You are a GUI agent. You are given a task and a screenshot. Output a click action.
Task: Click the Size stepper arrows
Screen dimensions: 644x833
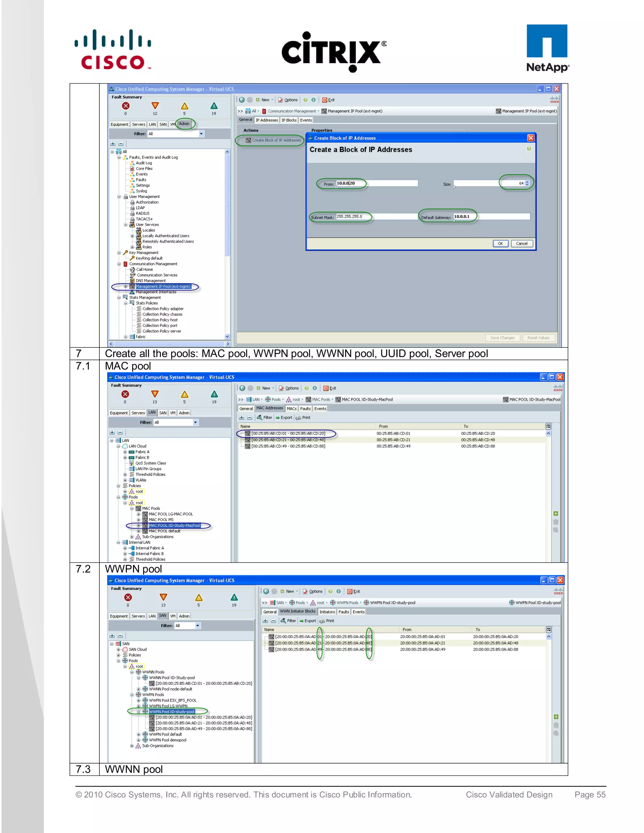pyautogui.click(x=527, y=184)
